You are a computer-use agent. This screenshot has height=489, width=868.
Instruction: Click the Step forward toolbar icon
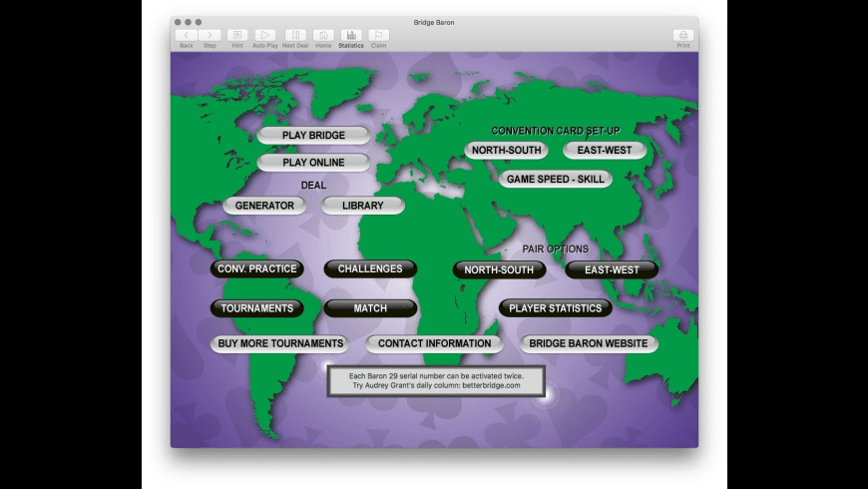click(x=210, y=36)
